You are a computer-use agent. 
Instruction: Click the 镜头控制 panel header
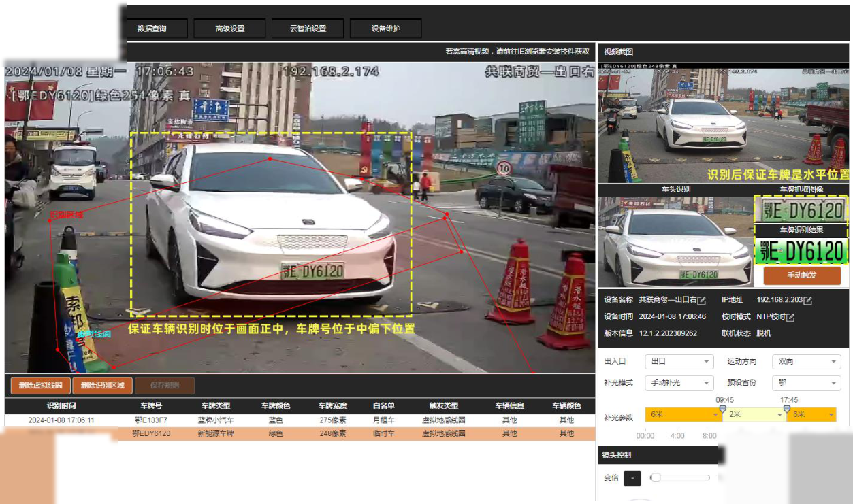point(658,454)
